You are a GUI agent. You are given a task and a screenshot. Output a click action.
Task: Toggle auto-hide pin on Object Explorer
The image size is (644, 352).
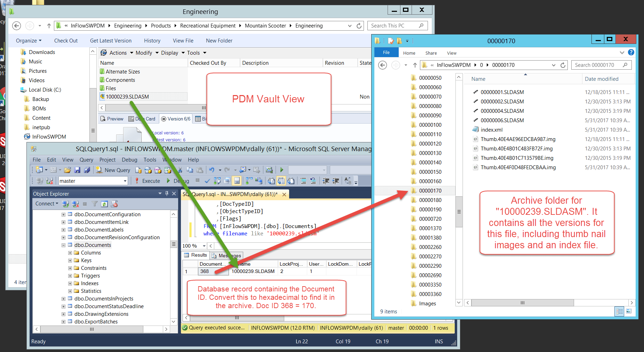tap(167, 194)
